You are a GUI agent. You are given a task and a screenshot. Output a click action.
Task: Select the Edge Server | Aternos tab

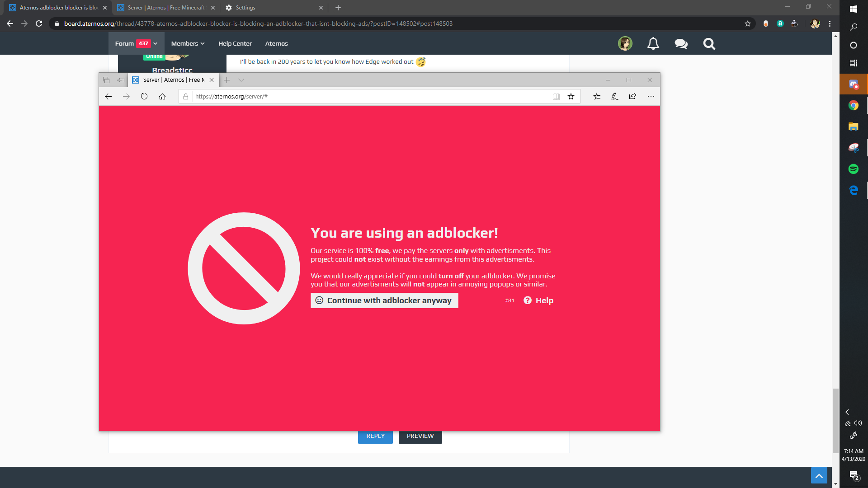pyautogui.click(x=173, y=80)
